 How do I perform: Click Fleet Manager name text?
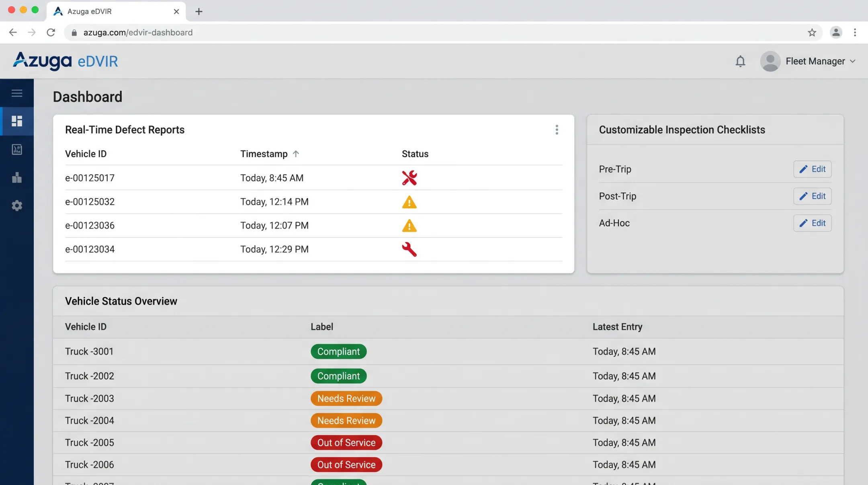point(815,61)
